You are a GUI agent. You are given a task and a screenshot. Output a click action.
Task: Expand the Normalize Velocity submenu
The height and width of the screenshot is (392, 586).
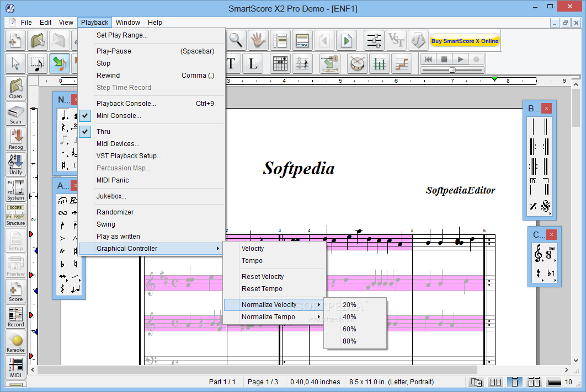coord(274,305)
